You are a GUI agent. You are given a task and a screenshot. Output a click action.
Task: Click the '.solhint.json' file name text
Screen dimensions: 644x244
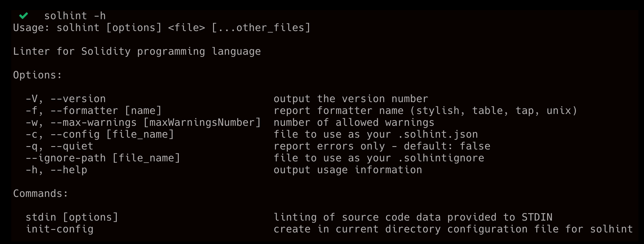tap(438, 135)
